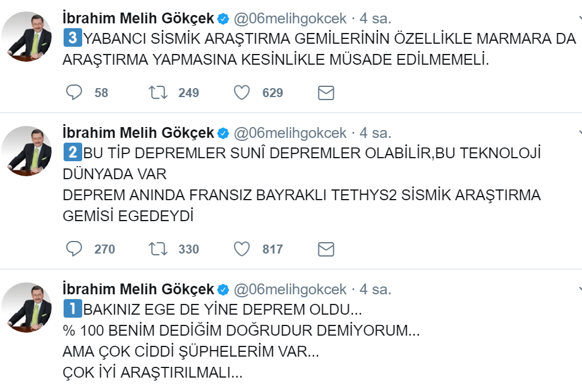This screenshot has width=582, height=392.
Task: Click the profile avatar beside the top tweet
Action: pyautogui.click(x=26, y=36)
